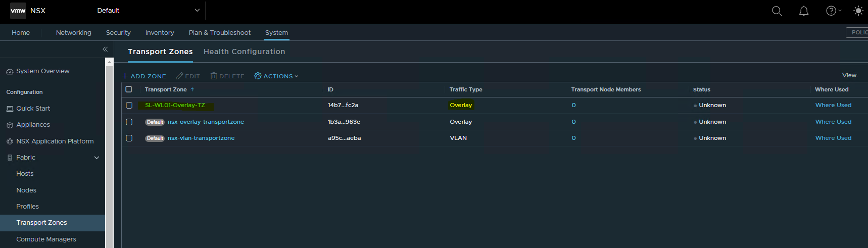Click the Fabric icon in sidebar
This screenshot has width=868, height=248.
point(10,158)
